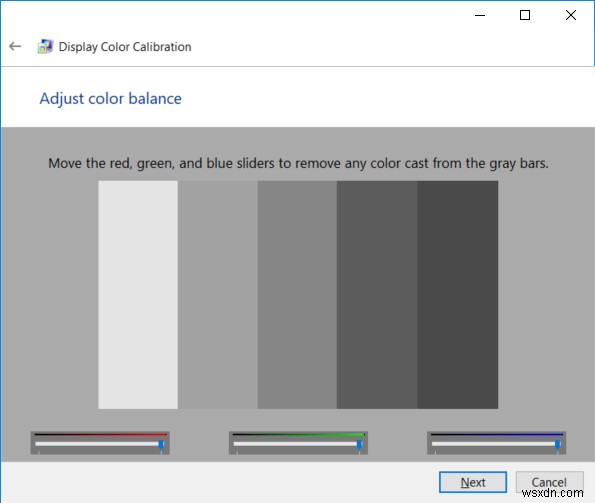
Task: Minimize the calibration window
Action: 480,15
